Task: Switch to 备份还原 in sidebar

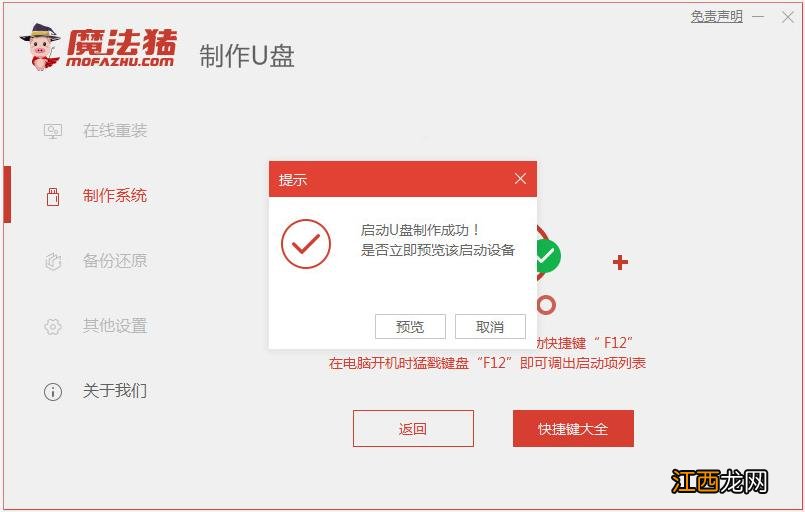Action: coord(115,261)
